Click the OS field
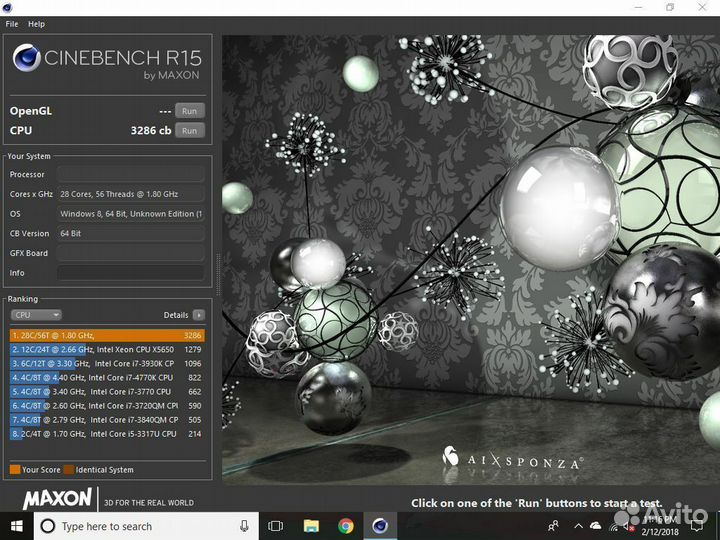Screen dimensions: 720x540 pyautogui.click(x=130, y=214)
